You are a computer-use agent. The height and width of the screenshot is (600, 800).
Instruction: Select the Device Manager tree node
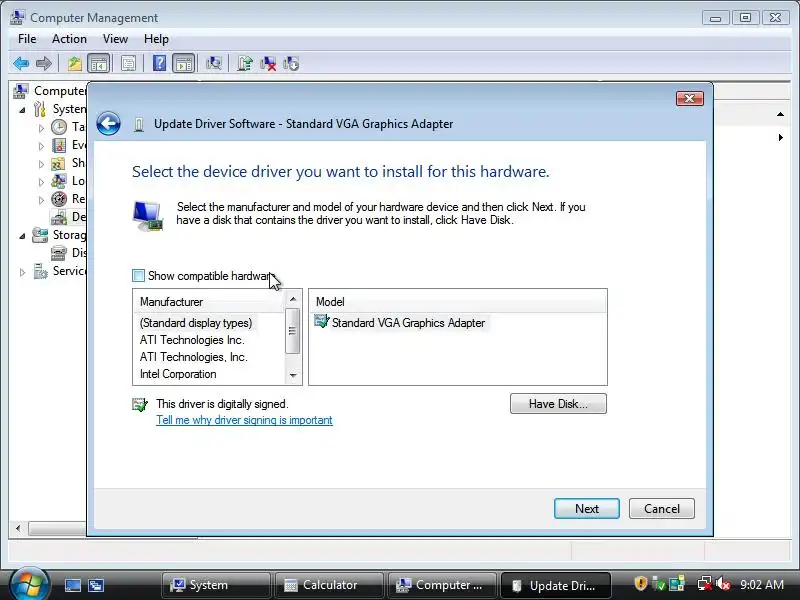click(x=68, y=217)
